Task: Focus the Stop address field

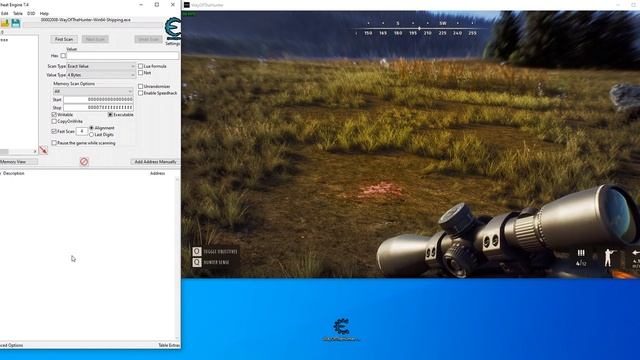Action: tap(98, 107)
